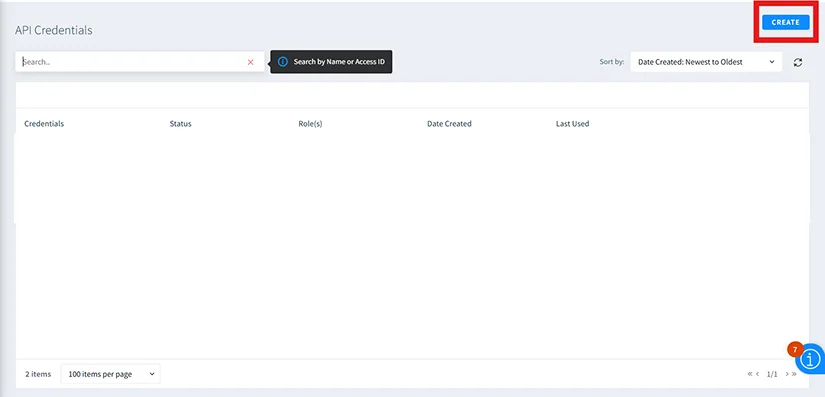This screenshot has height=397, width=825.
Task: Click the 1/1 page indicator
Action: 772,374
